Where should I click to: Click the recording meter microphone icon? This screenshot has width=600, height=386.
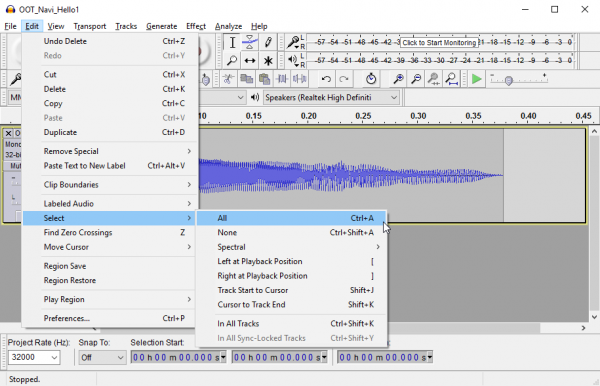point(293,42)
